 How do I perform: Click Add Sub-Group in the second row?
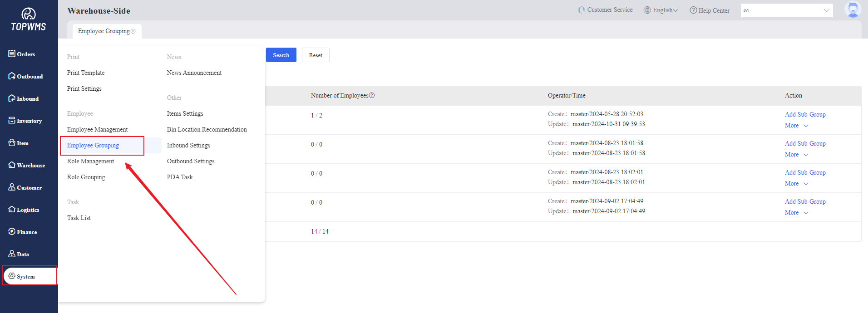coord(805,143)
